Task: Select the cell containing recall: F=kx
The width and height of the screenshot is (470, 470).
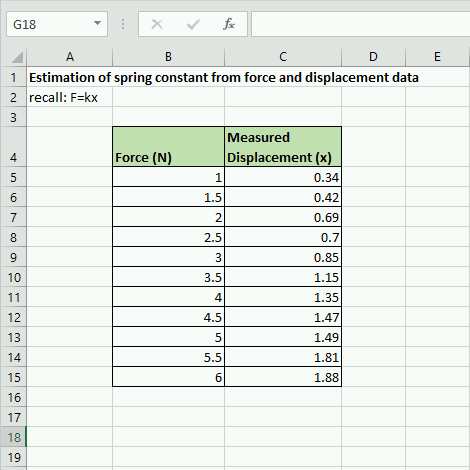Action: [70, 97]
